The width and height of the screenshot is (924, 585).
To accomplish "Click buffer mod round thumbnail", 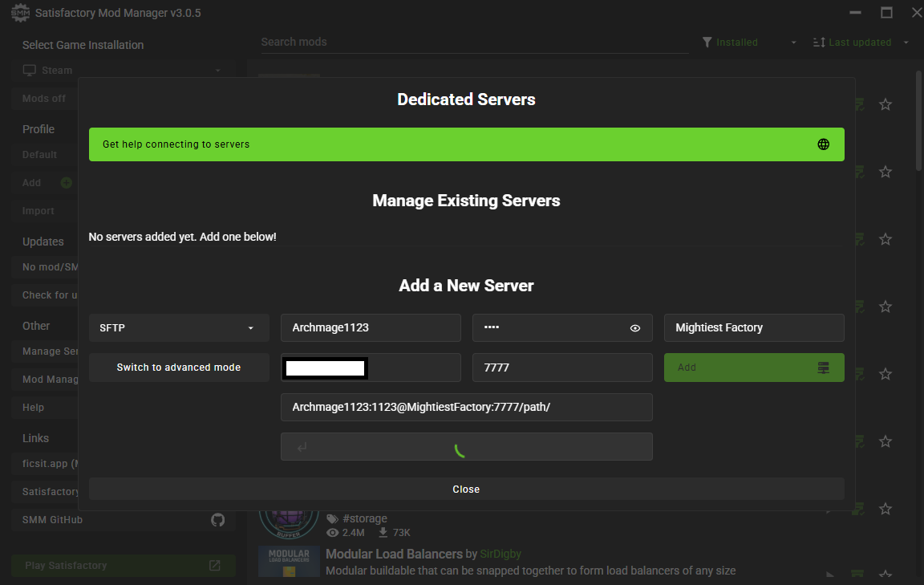I will [x=289, y=525].
